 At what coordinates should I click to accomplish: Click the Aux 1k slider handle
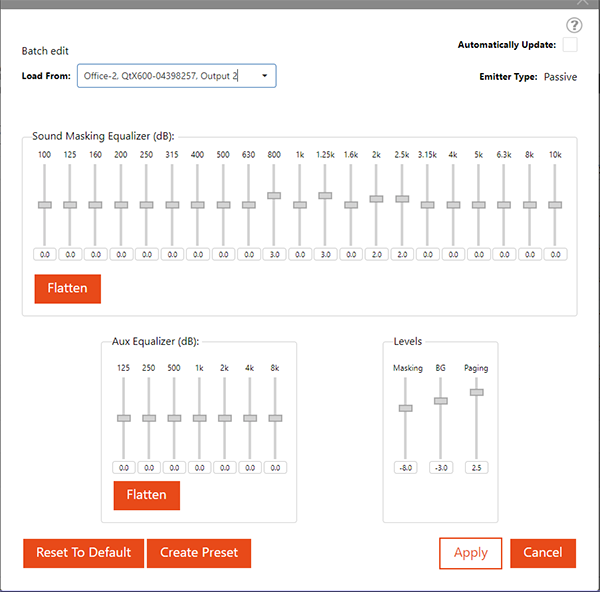[x=199, y=418]
